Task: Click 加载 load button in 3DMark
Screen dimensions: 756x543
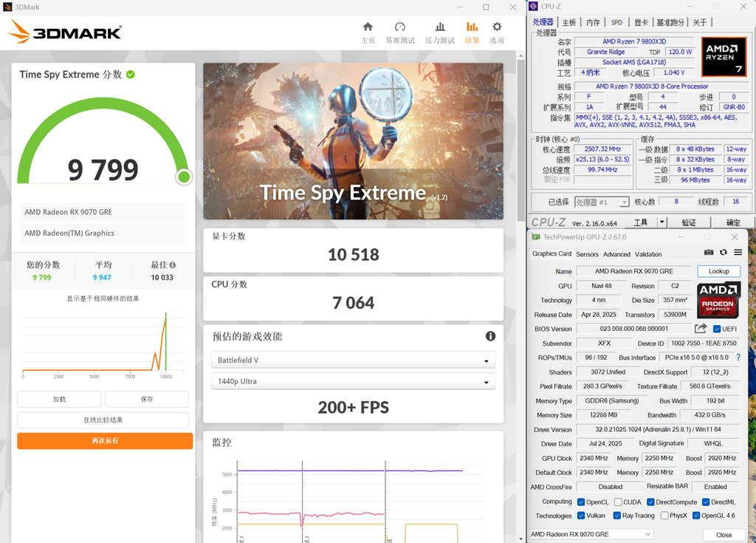Action: [59, 399]
